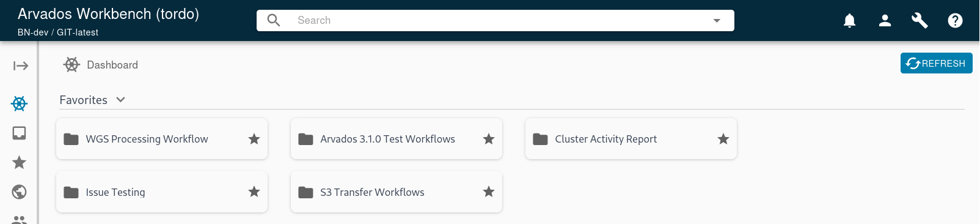
Task: Open the admin wrench menu
Action: click(x=920, y=21)
